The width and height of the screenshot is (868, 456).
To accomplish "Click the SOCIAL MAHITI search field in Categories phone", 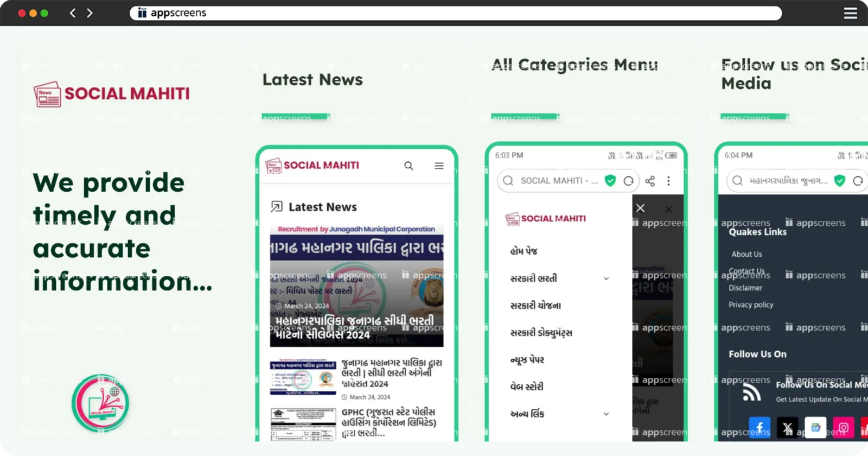I will (x=568, y=181).
